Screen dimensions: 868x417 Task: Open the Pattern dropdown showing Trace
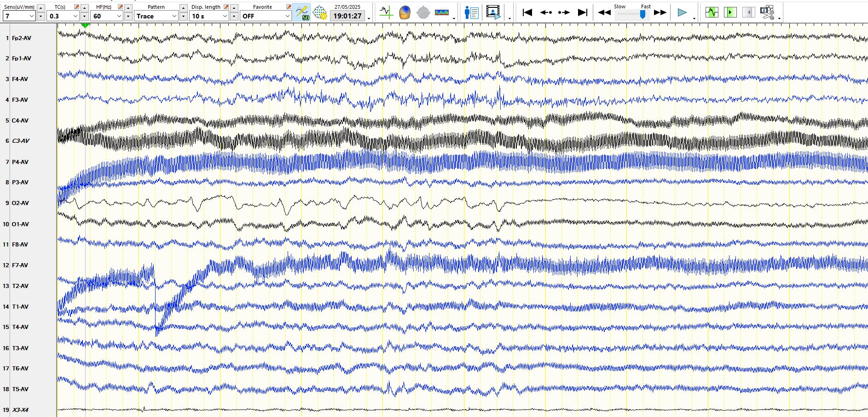(156, 16)
